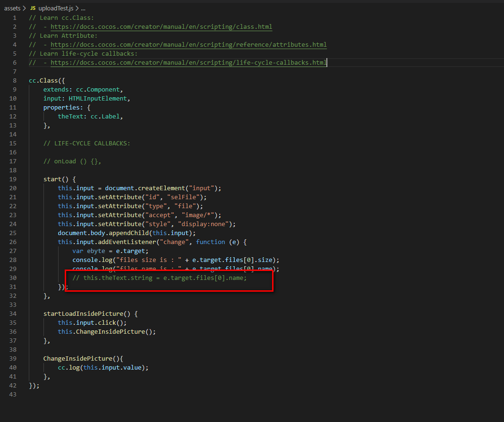Click the '// onLoad () {},' comment
This screenshot has width=504, height=422.
(x=72, y=161)
